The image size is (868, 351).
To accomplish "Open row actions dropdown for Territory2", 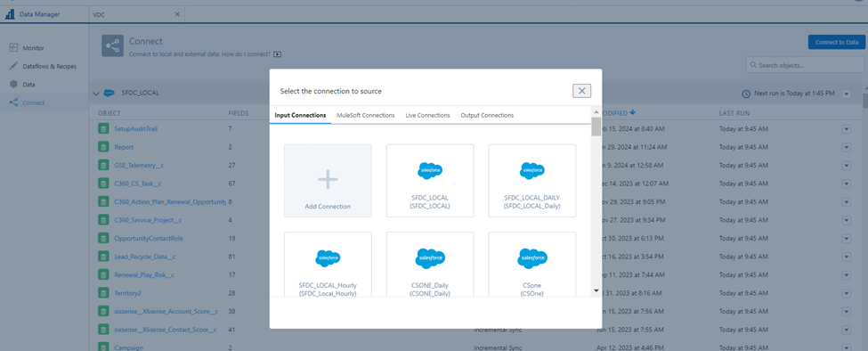I will click(x=846, y=293).
